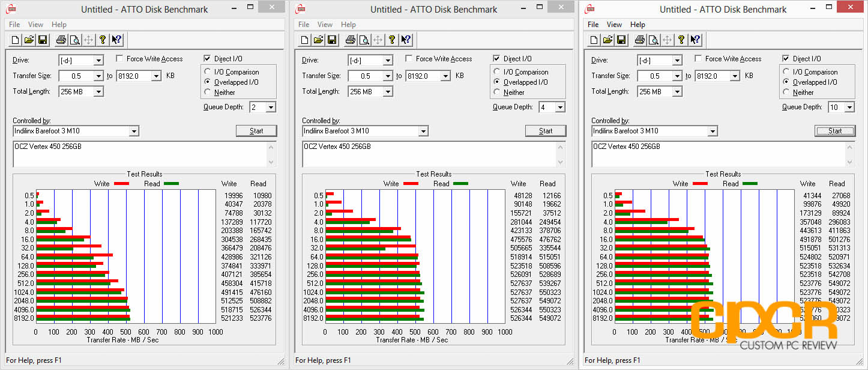The width and height of the screenshot is (868, 370).
Task: Click Open folder icon in Queue Depth 4 window
Action: pos(319,40)
